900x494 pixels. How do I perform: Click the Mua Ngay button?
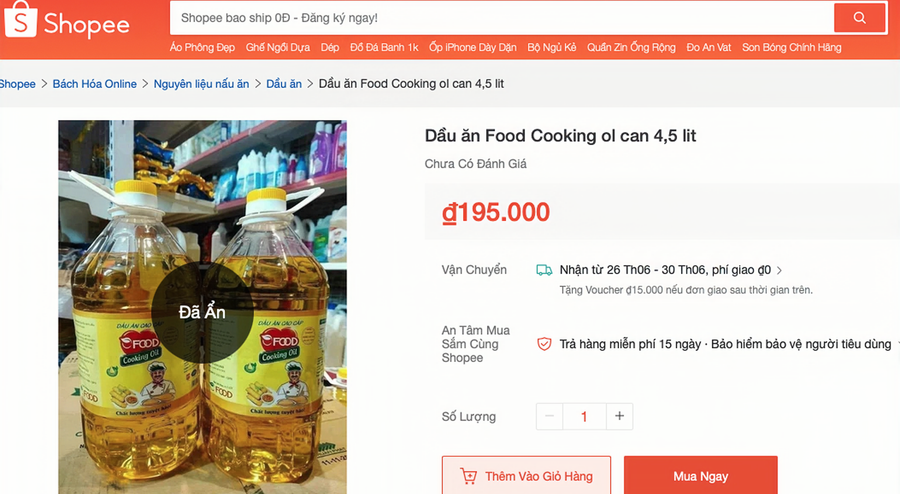point(701,476)
